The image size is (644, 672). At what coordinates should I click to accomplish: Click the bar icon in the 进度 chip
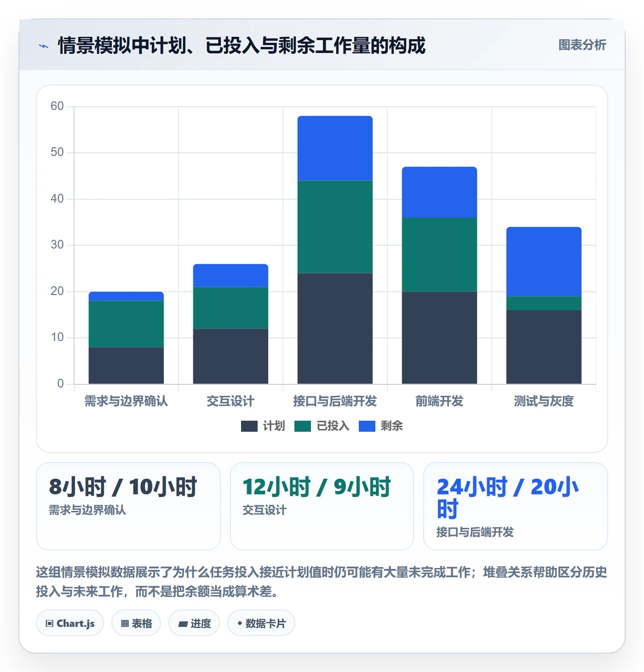183,624
